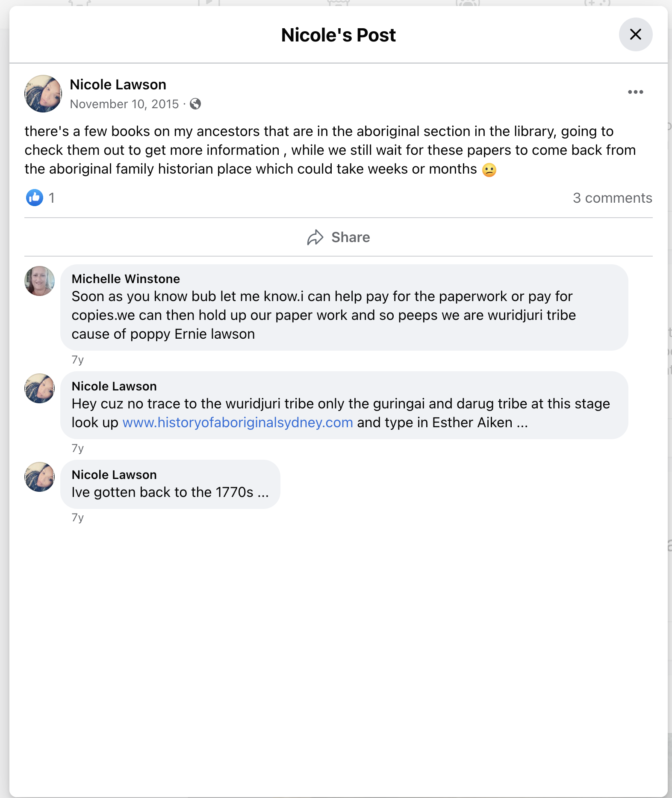Image resolution: width=672 pixels, height=798 pixels.
Task: Show the 3 comments count
Action: pos(612,198)
